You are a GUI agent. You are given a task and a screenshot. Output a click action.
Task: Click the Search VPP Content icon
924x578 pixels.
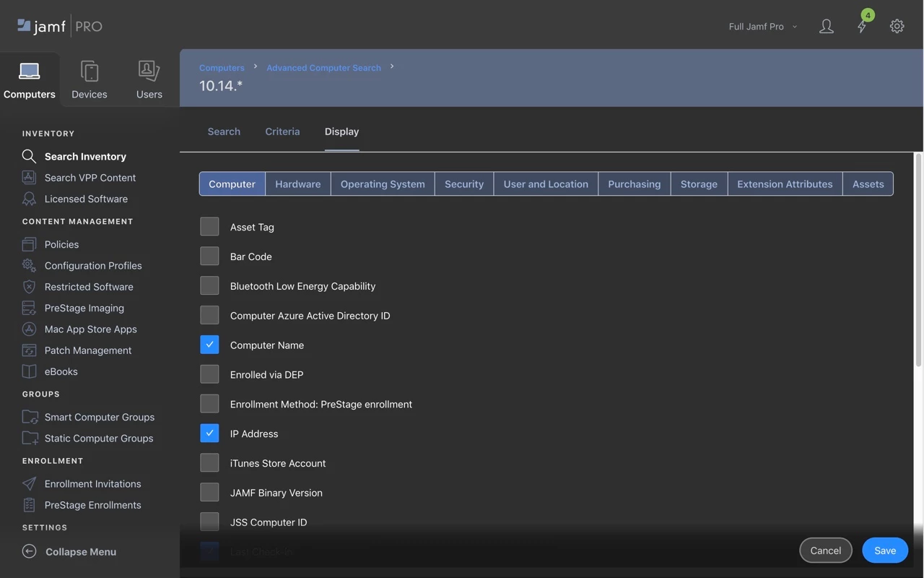pos(29,177)
